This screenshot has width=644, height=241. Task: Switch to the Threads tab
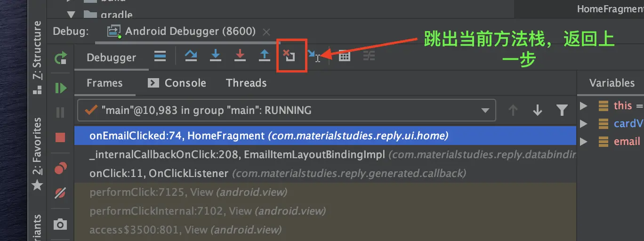tap(246, 83)
